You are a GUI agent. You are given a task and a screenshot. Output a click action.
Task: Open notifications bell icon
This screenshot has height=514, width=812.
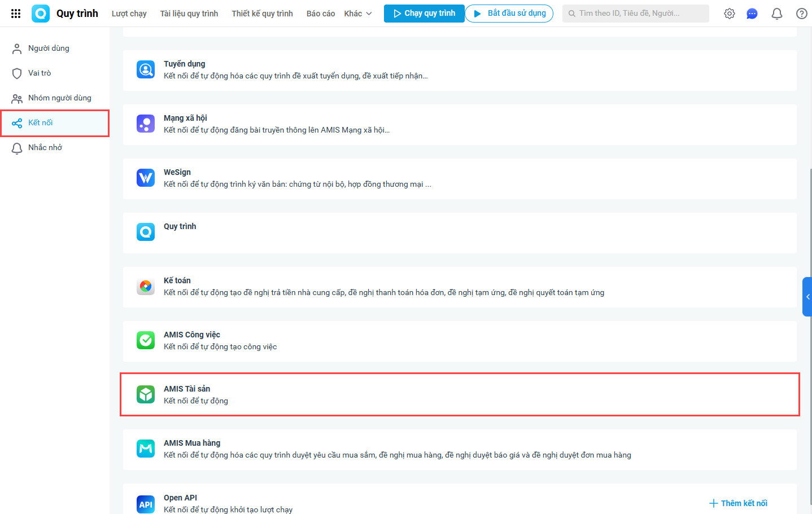pos(777,14)
